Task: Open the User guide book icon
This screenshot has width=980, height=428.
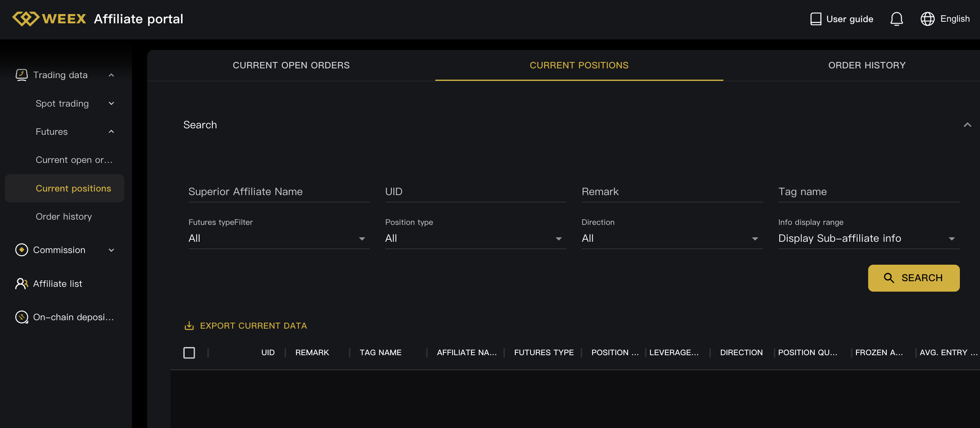Action: click(x=815, y=19)
